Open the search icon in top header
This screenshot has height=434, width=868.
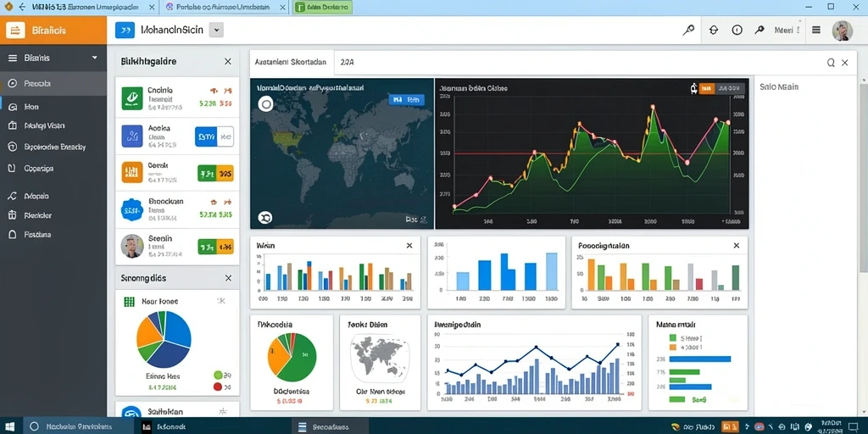[x=688, y=30]
